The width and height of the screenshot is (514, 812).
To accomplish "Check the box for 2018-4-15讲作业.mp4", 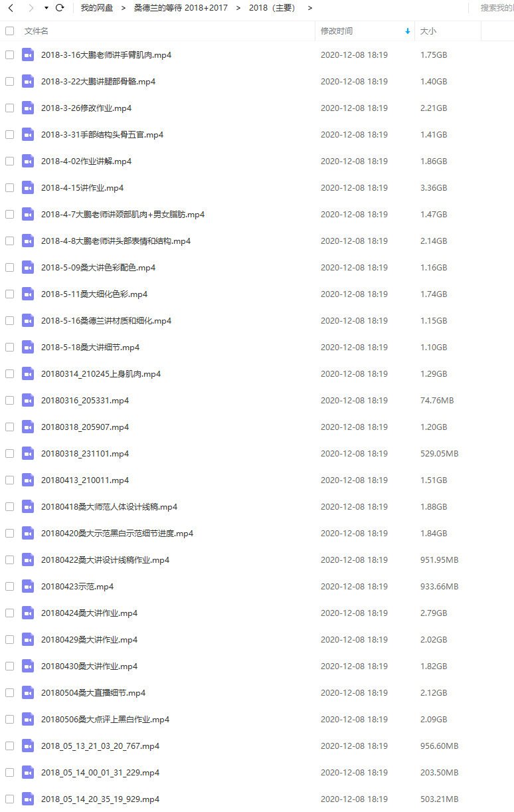I will [9, 187].
